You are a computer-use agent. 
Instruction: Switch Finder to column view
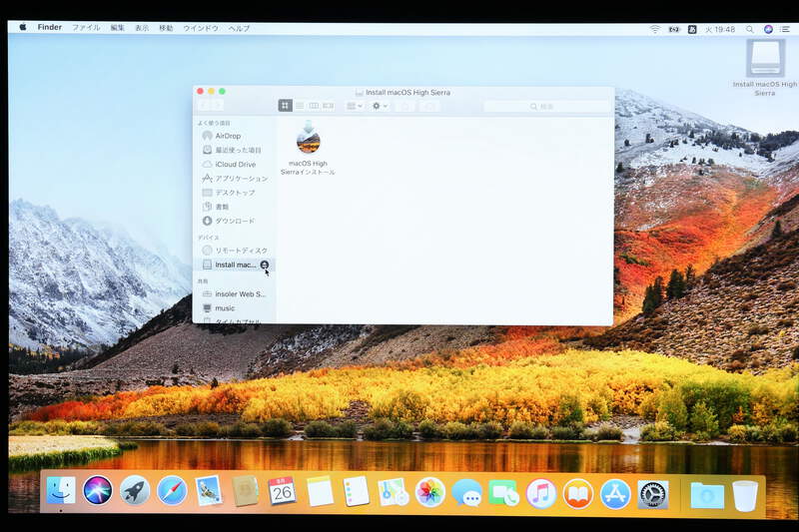pyautogui.click(x=314, y=106)
